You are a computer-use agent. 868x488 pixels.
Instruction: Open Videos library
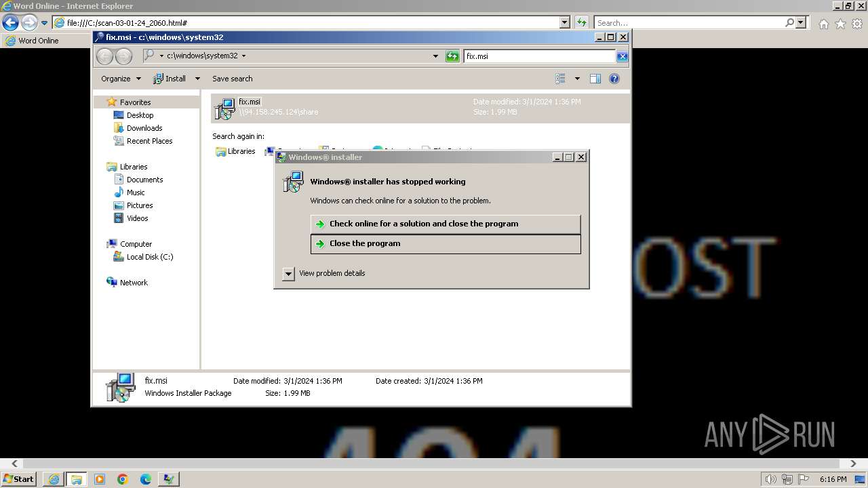point(137,218)
